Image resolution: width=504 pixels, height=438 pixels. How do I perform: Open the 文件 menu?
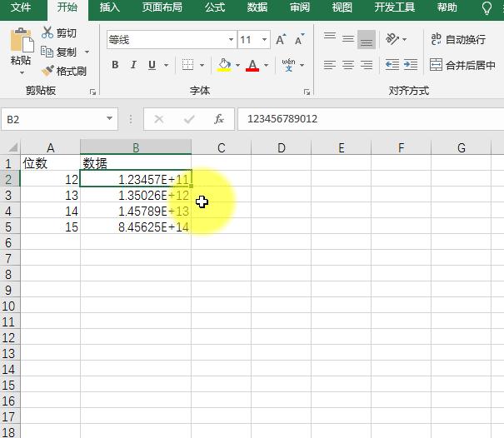coord(21,7)
